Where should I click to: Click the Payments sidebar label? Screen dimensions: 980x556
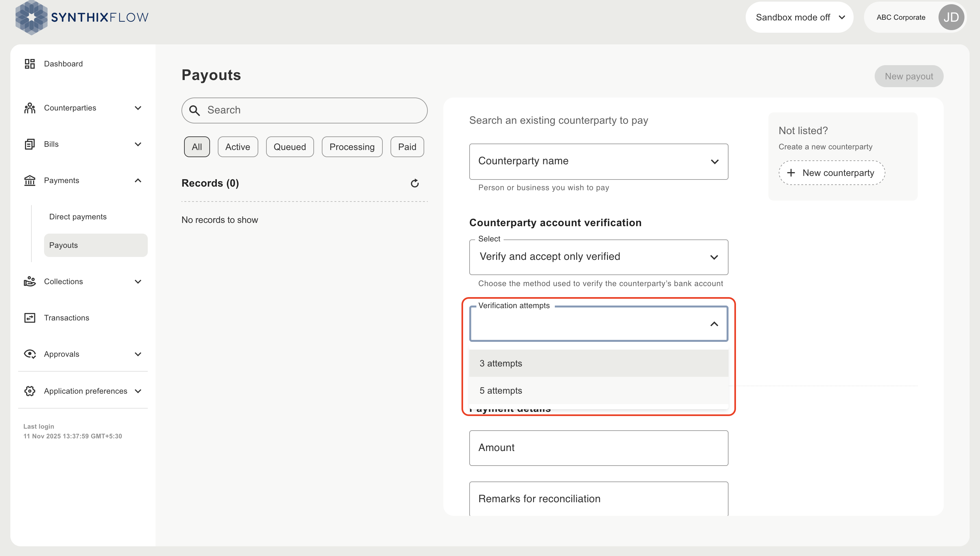tap(62, 180)
